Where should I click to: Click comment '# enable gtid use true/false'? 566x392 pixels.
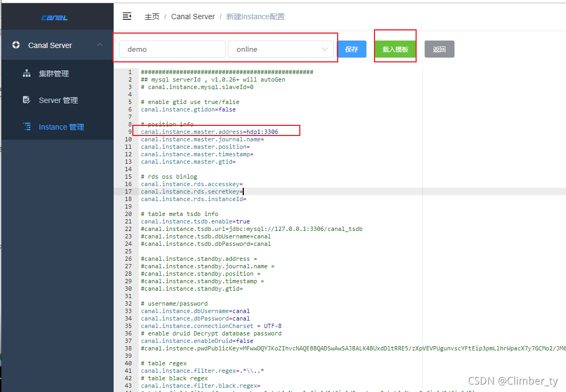[x=190, y=102]
